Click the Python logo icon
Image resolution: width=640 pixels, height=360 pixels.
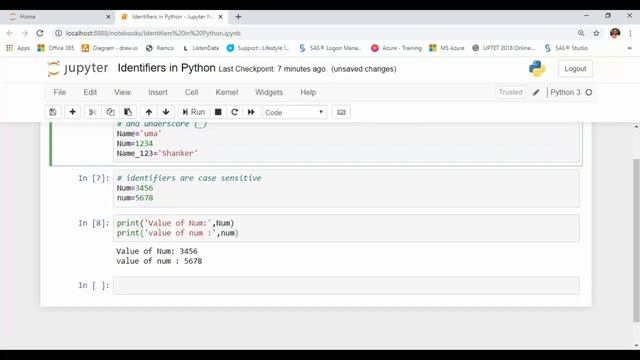[537, 69]
